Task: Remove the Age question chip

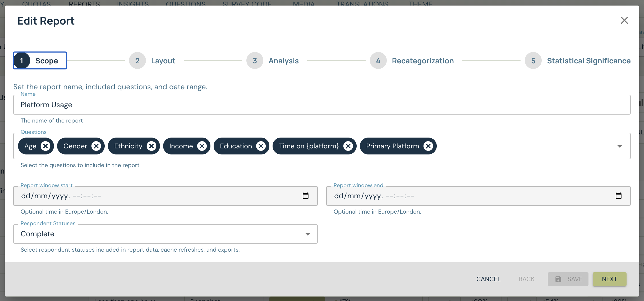Action: click(45, 146)
